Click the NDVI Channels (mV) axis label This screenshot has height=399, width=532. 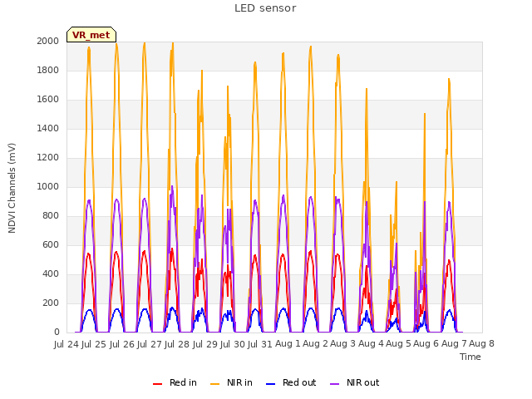click(12, 188)
